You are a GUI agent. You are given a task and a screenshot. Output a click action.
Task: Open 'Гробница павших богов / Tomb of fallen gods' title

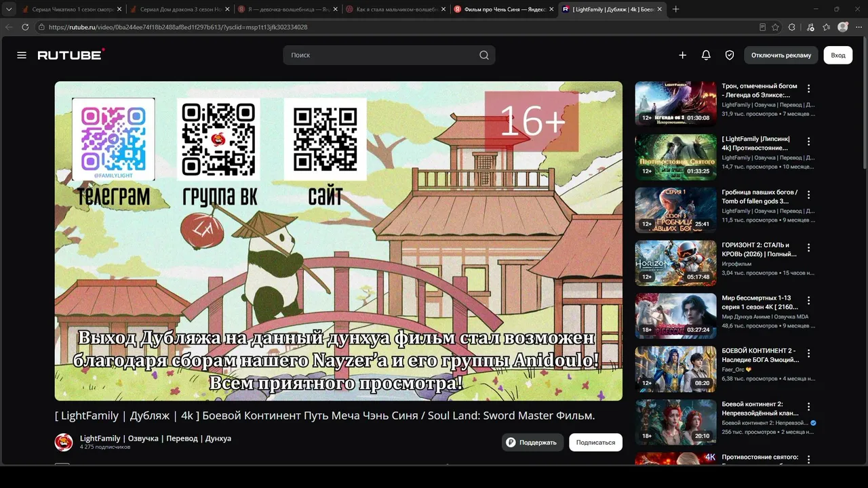[x=759, y=197]
